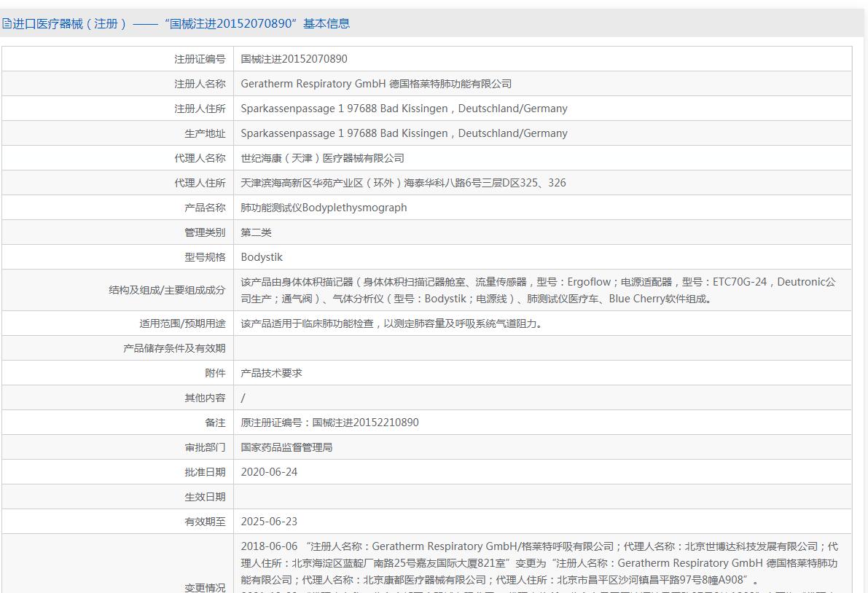
Task: Click the 注册证编号 row label
Action: (x=200, y=58)
